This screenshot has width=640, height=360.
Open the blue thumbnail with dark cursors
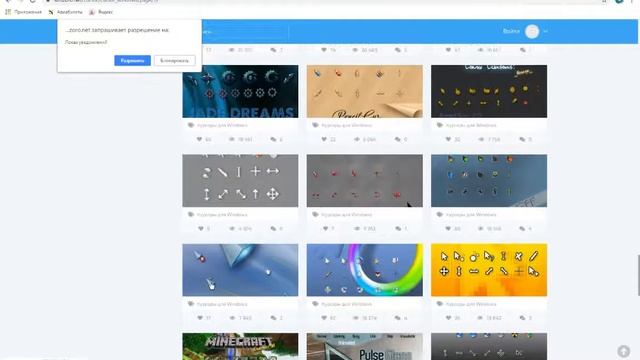click(x=489, y=181)
